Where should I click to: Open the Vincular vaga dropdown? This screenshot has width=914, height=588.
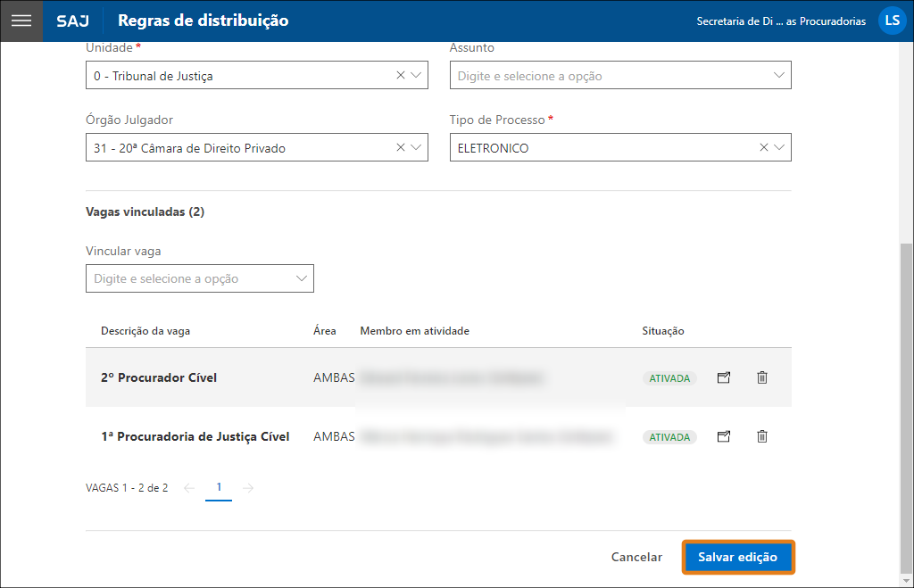pyautogui.click(x=301, y=277)
